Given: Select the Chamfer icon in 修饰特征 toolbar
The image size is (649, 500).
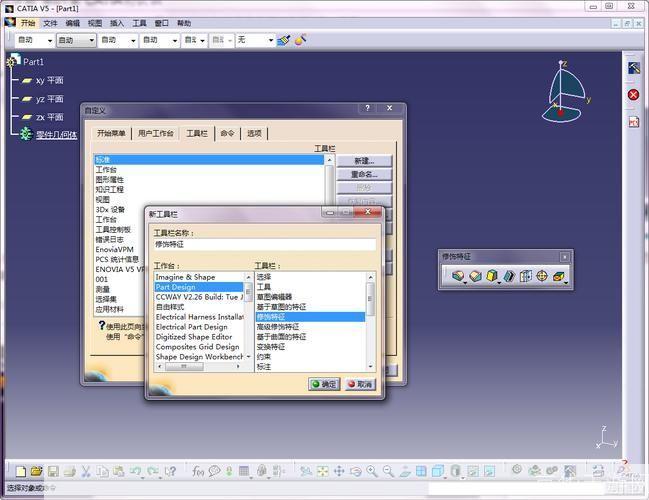Looking at the screenshot, I should click(476, 276).
